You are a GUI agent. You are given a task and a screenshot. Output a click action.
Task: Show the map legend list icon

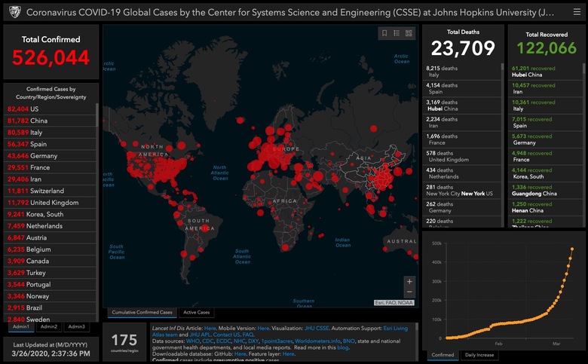point(397,33)
